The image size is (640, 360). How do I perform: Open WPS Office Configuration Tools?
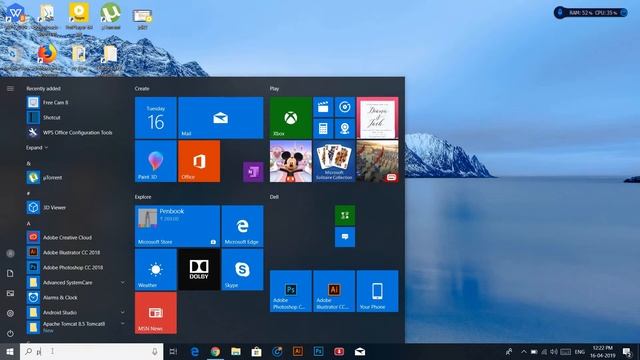tap(76, 133)
